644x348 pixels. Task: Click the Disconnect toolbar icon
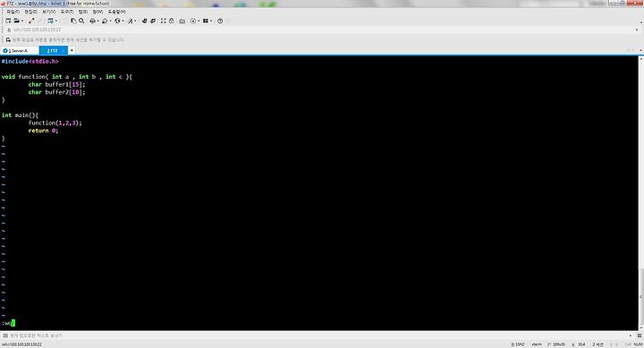31,21
